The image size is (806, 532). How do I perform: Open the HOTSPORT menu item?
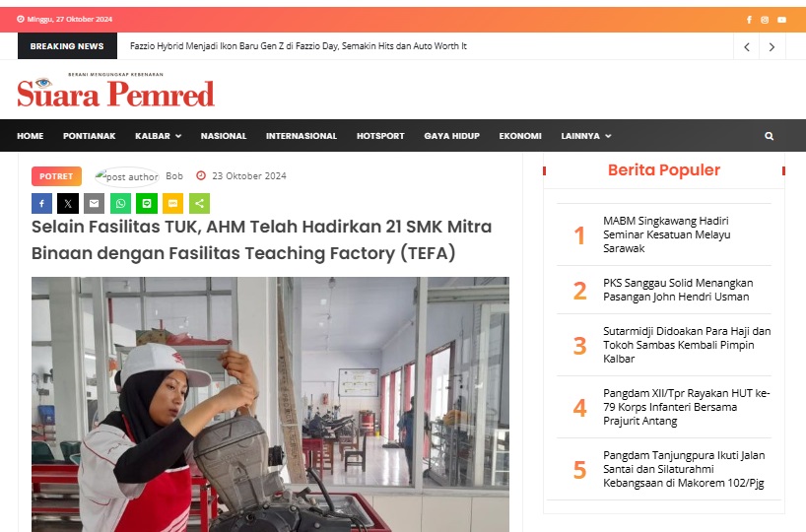pos(380,136)
